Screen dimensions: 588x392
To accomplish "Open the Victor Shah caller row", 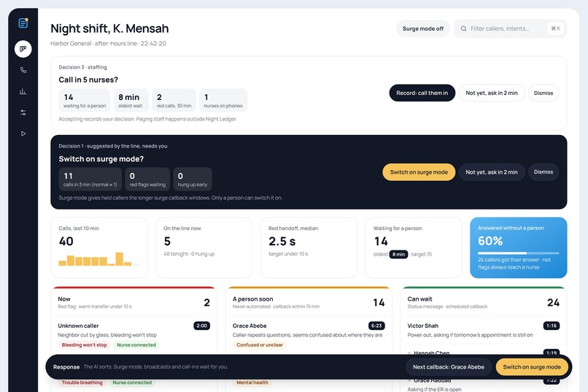I will pos(484,330).
